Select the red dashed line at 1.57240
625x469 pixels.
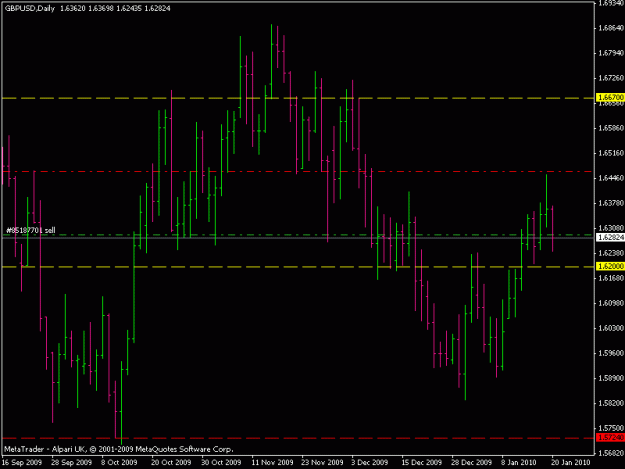pos(298,438)
